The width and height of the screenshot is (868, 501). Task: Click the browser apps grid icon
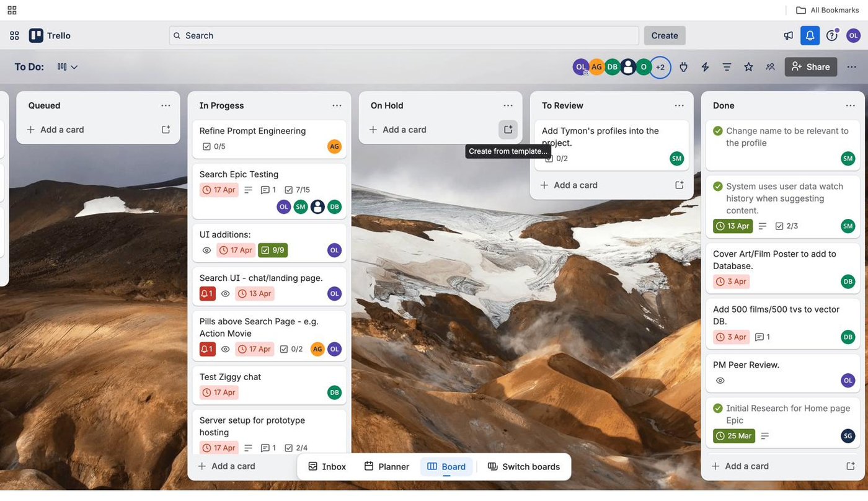pyautogui.click(x=12, y=10)
